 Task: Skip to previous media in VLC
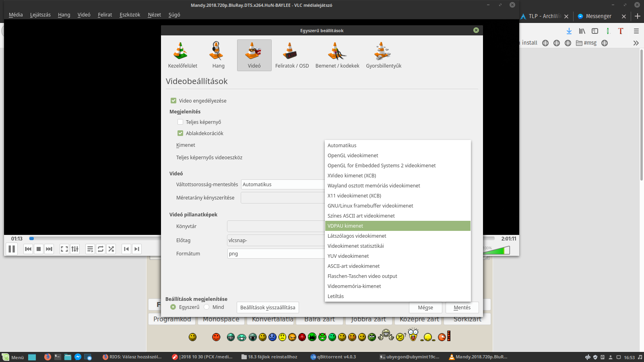click(28, 249)
